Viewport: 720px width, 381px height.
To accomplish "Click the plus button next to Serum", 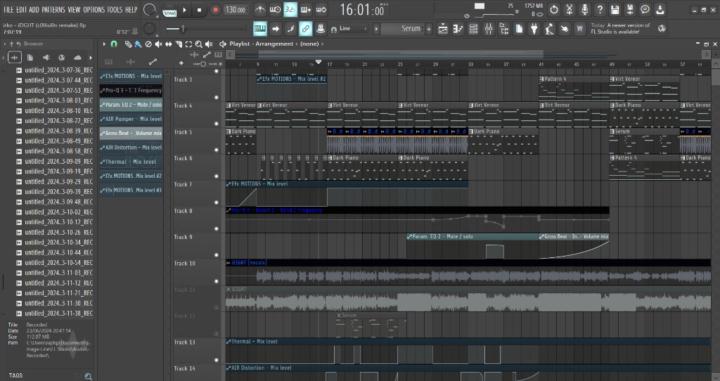I will [429, 29].
